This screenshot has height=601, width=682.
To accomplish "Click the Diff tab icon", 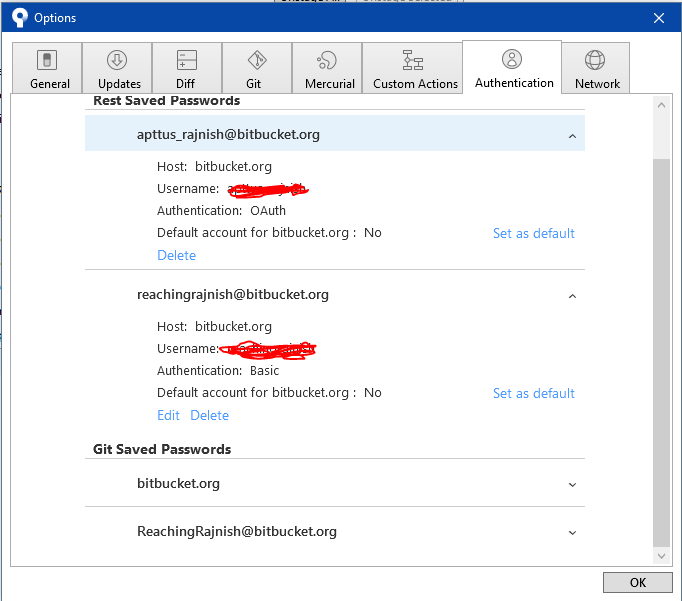I will (187, 60).
